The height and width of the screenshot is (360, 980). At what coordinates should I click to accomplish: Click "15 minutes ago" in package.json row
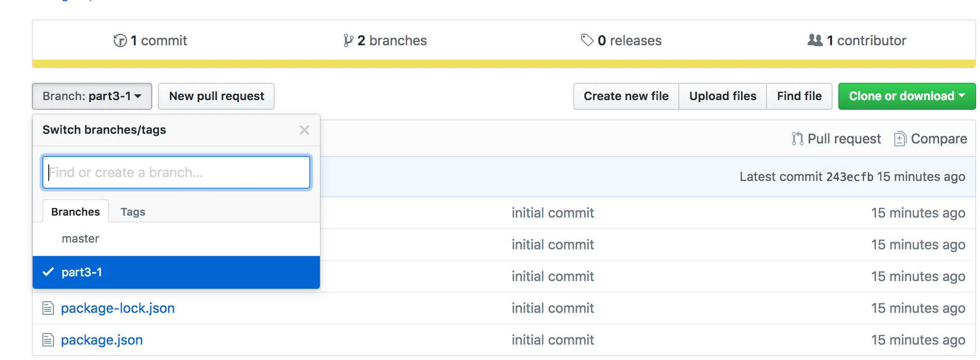918,340
